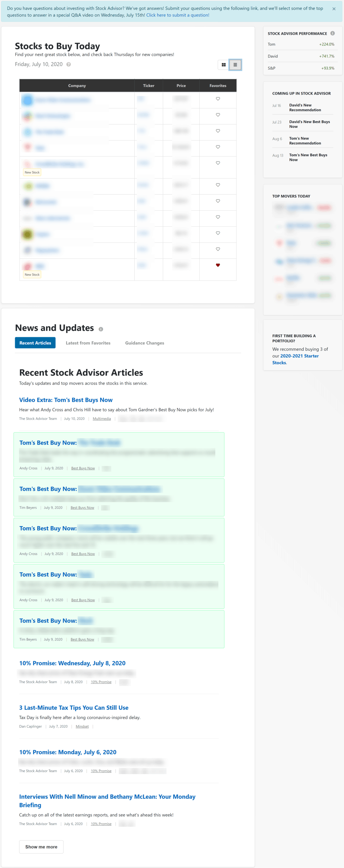The image size is (344, 868).
Task: Sort table by Price column header
Action: pyautogui.click(x=181, y=86)
